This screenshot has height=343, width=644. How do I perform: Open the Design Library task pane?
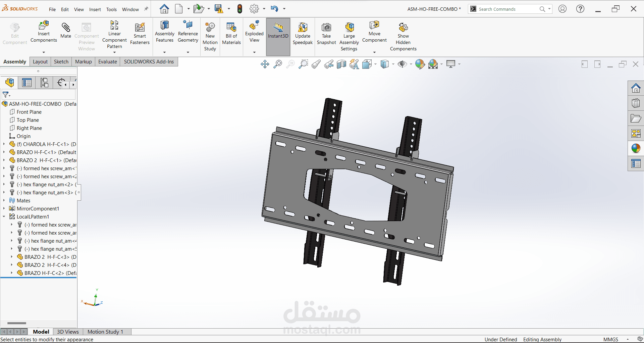(636, 103)
